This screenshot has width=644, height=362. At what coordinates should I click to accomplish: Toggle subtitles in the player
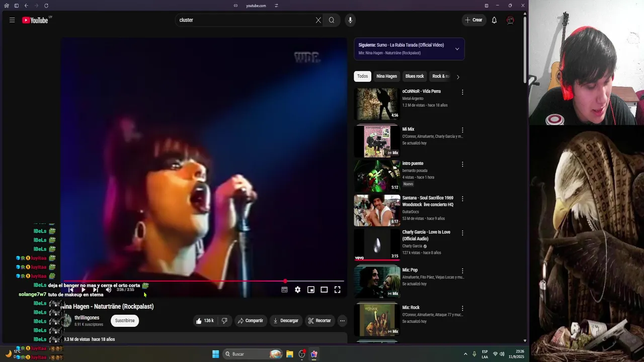point(284,290)
